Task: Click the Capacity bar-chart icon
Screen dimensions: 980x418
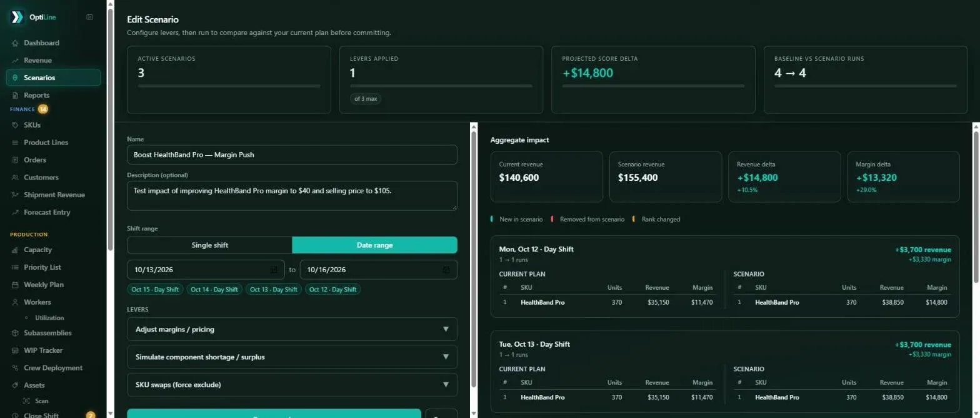Action: tap(15, 250)
